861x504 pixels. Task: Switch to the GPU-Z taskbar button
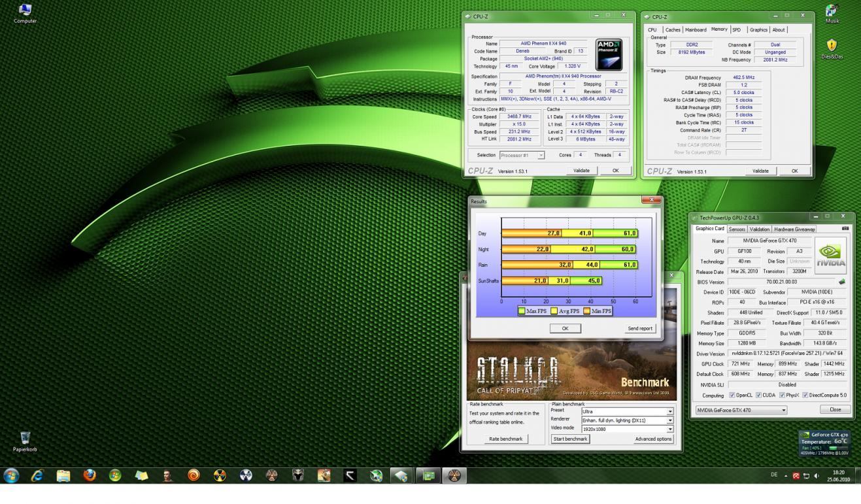tap(428, 476)
